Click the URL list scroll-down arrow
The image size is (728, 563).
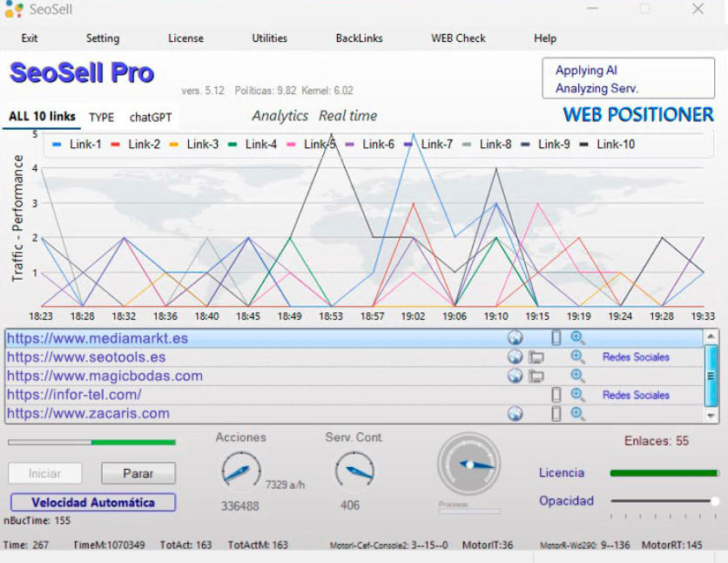(x=711, y=416)
